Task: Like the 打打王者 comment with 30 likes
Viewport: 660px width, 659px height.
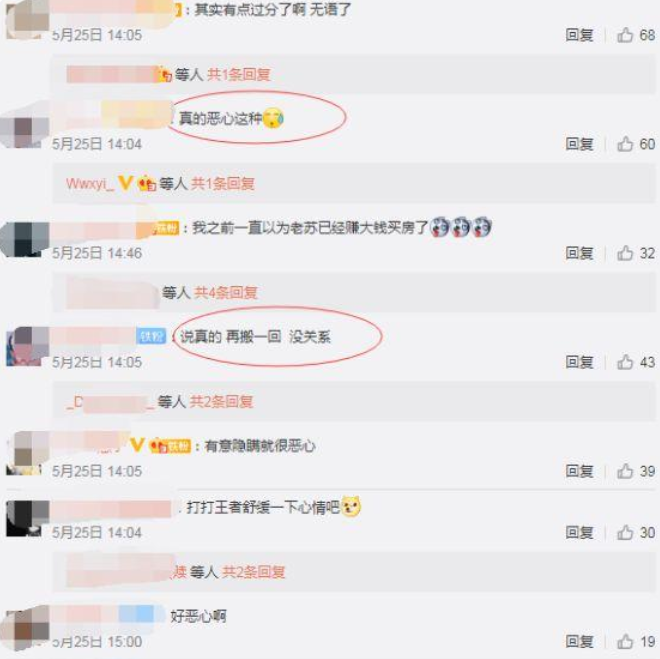Action: pos(625,532)
